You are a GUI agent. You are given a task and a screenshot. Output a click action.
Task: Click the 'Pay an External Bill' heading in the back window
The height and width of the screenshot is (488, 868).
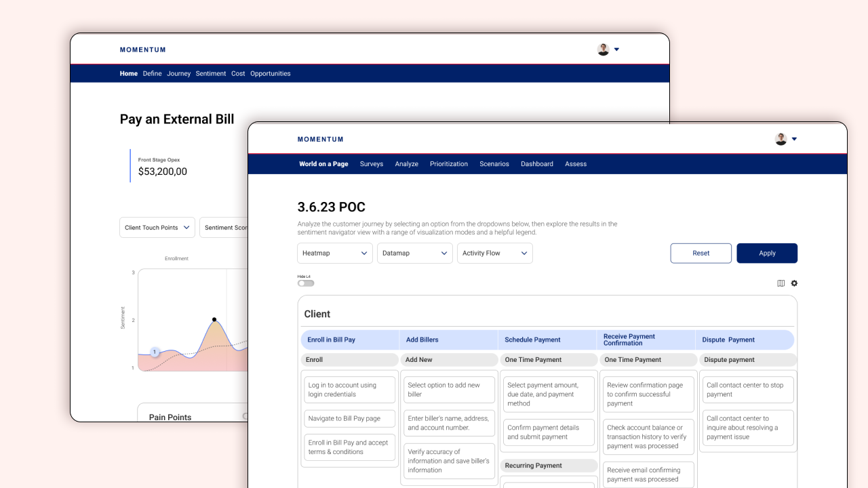(177, 119)
